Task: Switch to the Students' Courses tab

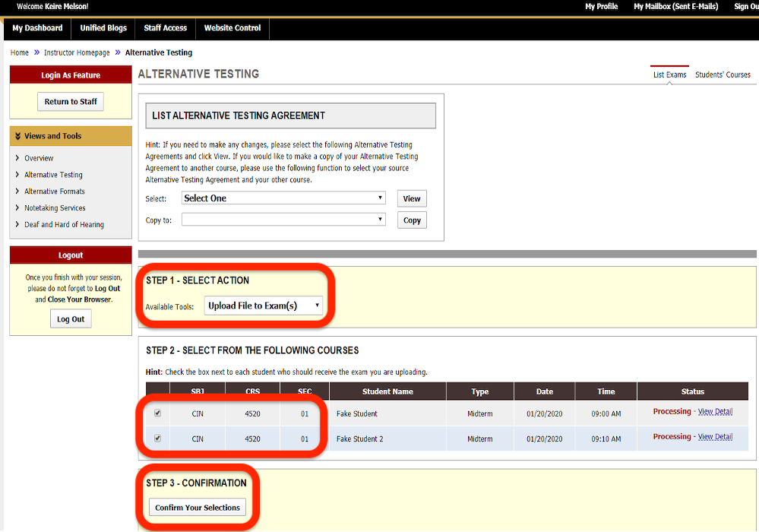Action: [723, 74]
